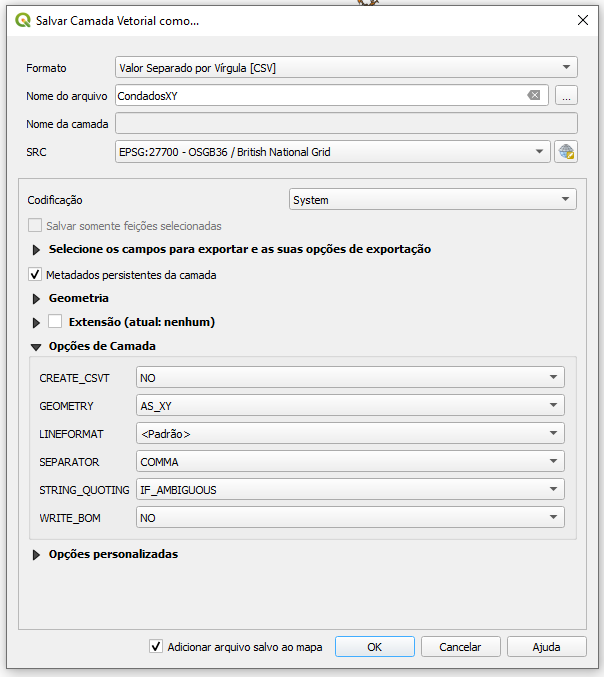Enable the Extensão (atual: nenhum) checkbox
This screenshot has width=604, height=677.
click(55, 322)
